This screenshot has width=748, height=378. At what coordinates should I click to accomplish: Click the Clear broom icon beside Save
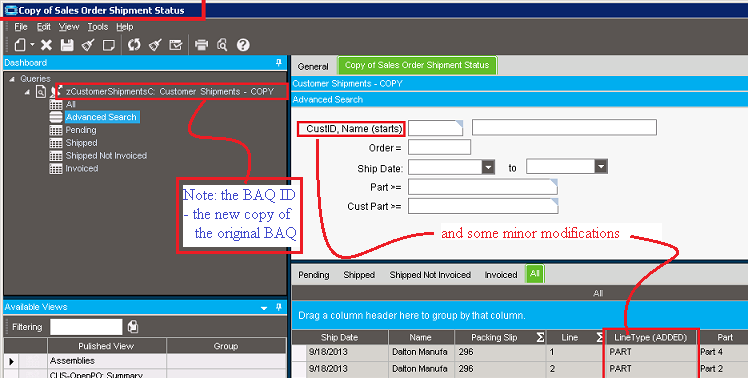click(87, 45)
